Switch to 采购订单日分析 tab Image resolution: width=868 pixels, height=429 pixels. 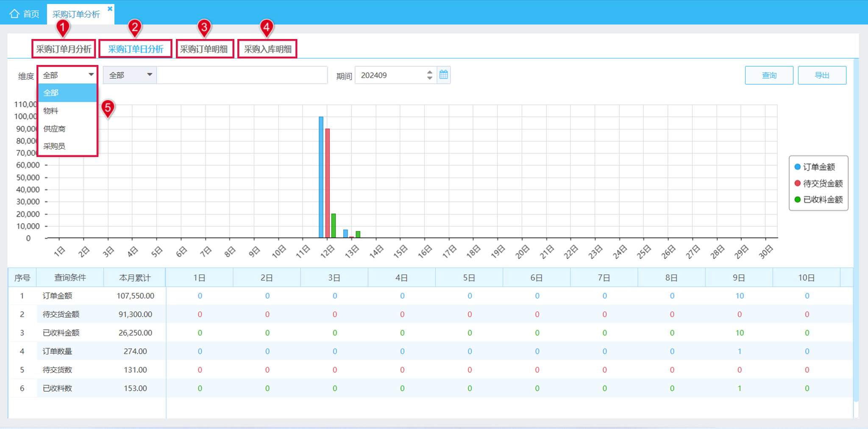(136, 49)
